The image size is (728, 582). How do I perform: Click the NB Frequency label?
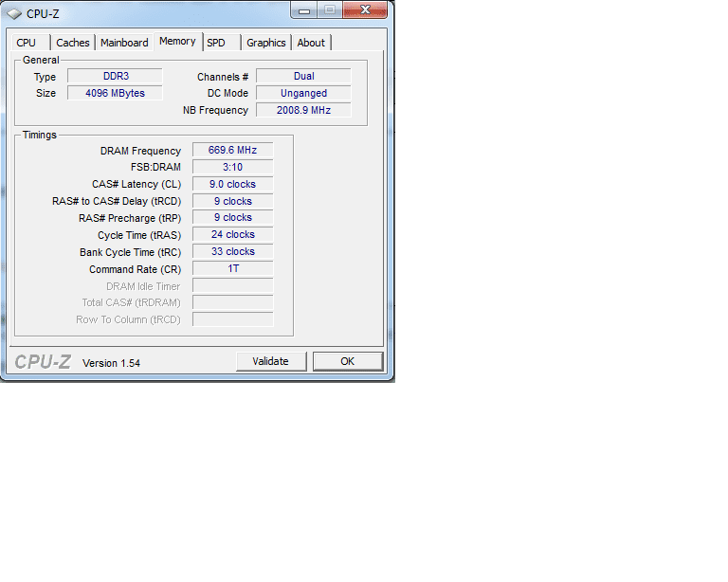(215, 111)
